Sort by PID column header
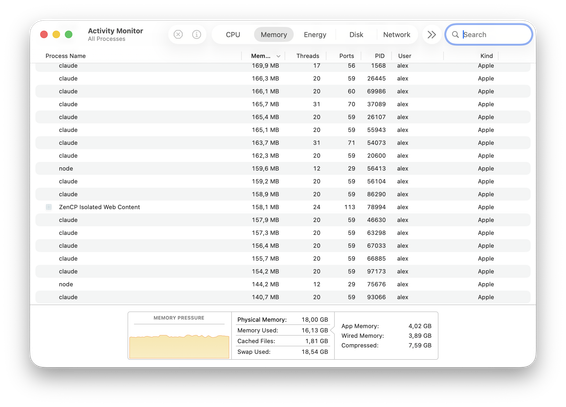The width and height of the screenshot is (566, 407). 379,56
